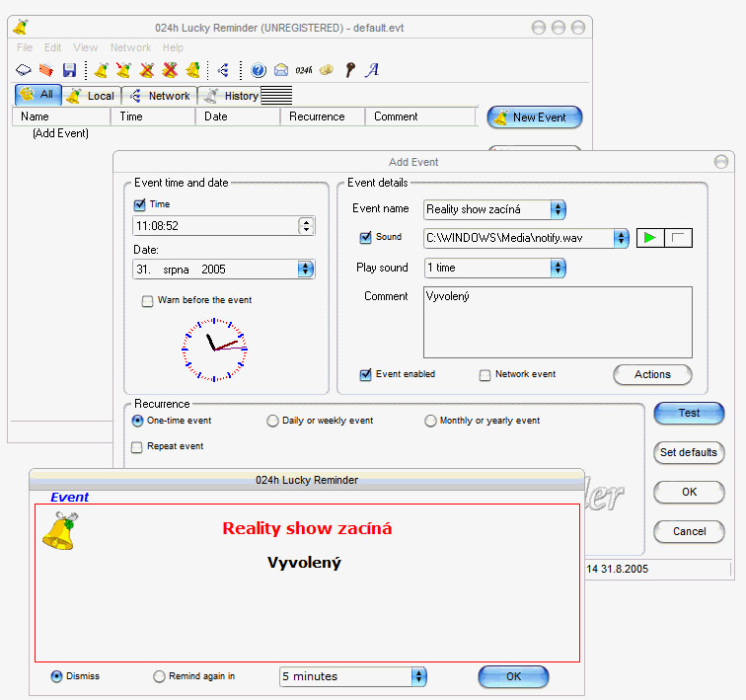Select Monthly or yearly event
746x700 pixels.
point(430,421)
